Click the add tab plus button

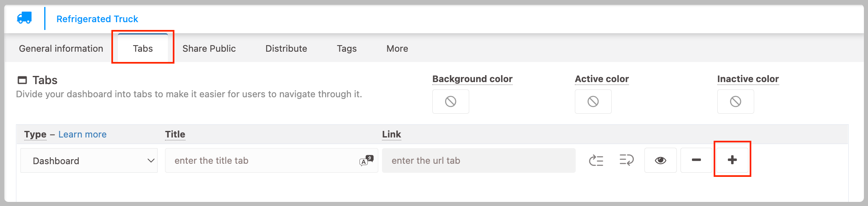tap(732, 160)
